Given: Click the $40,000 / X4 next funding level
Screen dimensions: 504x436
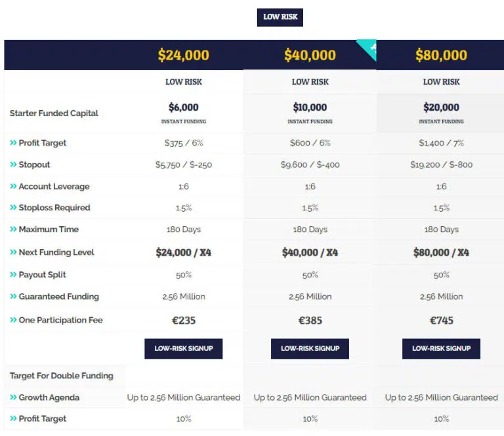Looking at the screenshot, I should click(x=310, y=252).
